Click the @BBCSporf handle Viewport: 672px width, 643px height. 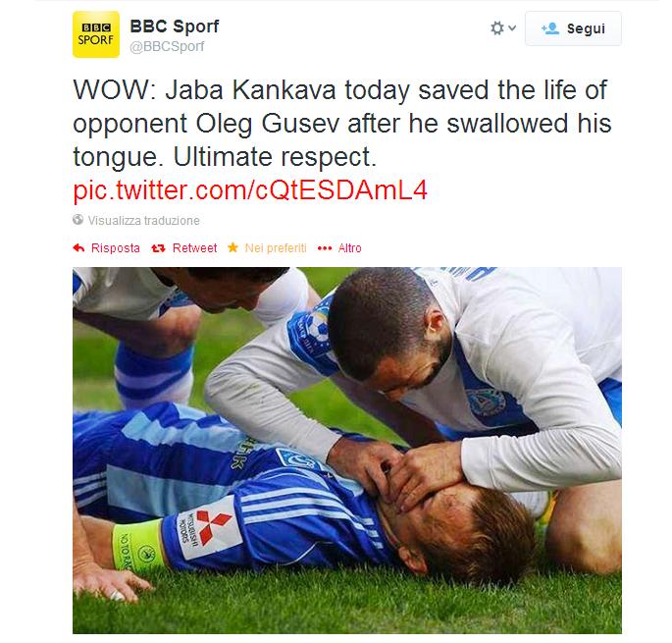coord(167,46)
